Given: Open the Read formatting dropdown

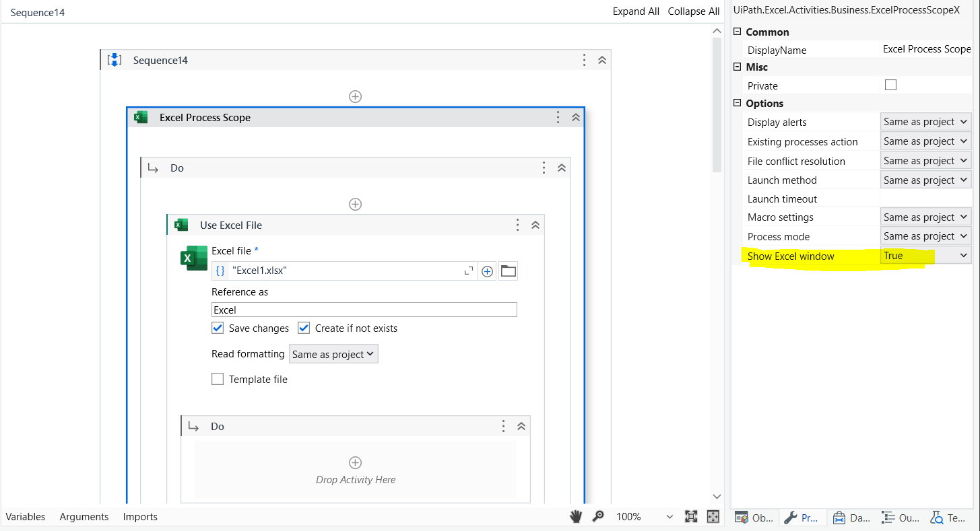Looking at the screenshot, I should [333, 353].
